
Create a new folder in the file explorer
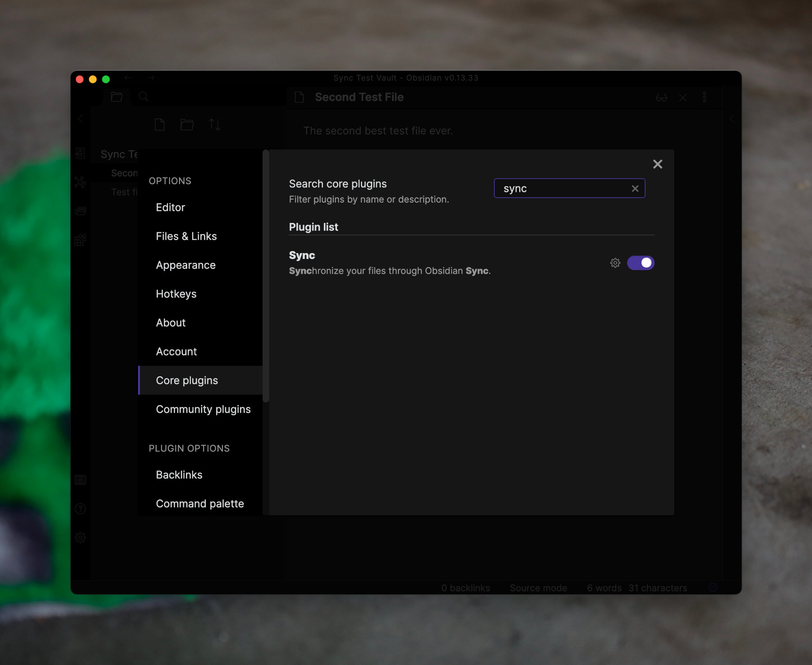(x=187, y=125)
